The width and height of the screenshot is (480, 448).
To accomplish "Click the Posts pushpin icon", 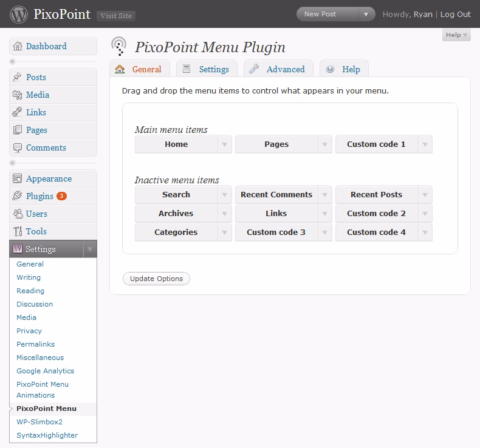I will click(x=17, y=76).
